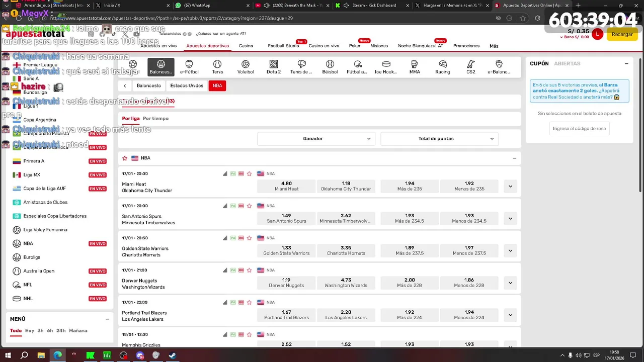Favorite the Golden State Warriors match star

[x=249, y=238]
